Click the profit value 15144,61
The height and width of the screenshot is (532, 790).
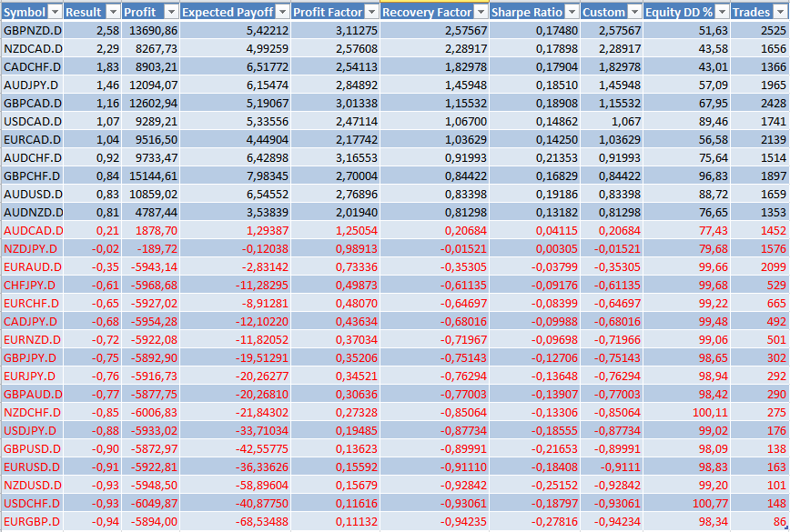pos(153,176)
